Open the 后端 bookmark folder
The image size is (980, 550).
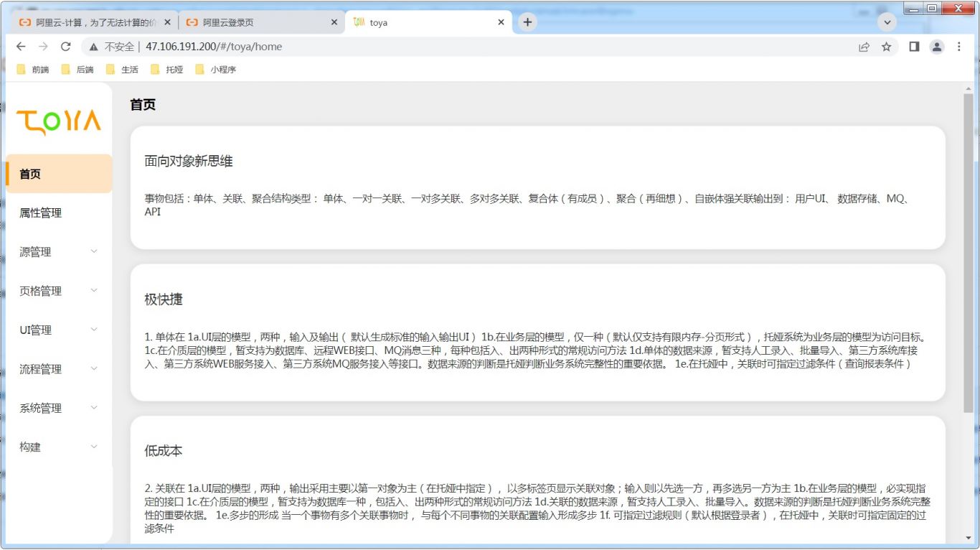(x=77, y=70)
